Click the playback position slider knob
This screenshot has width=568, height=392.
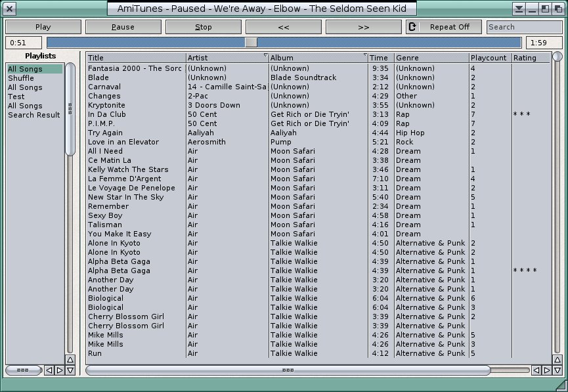[x=251, y=43]
